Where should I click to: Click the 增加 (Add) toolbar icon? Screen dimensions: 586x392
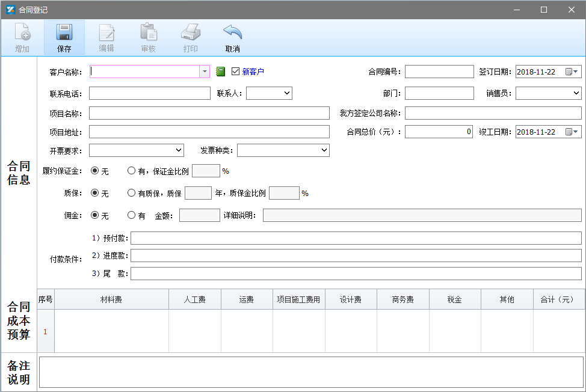[x=22, y=33]
